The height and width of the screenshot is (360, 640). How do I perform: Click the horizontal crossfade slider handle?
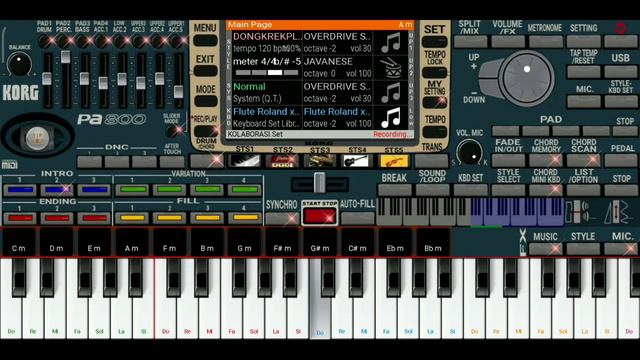(320, 182)
